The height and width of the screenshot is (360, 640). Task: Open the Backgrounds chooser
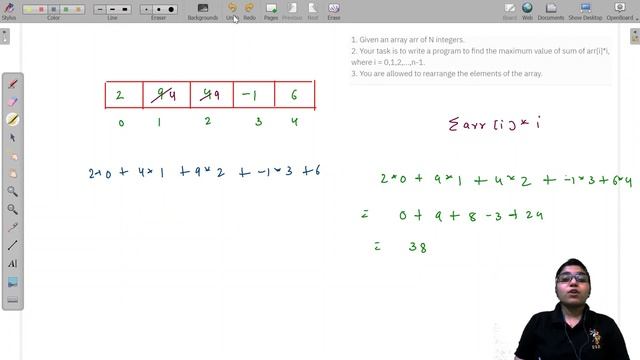click(x=203, y=11)
